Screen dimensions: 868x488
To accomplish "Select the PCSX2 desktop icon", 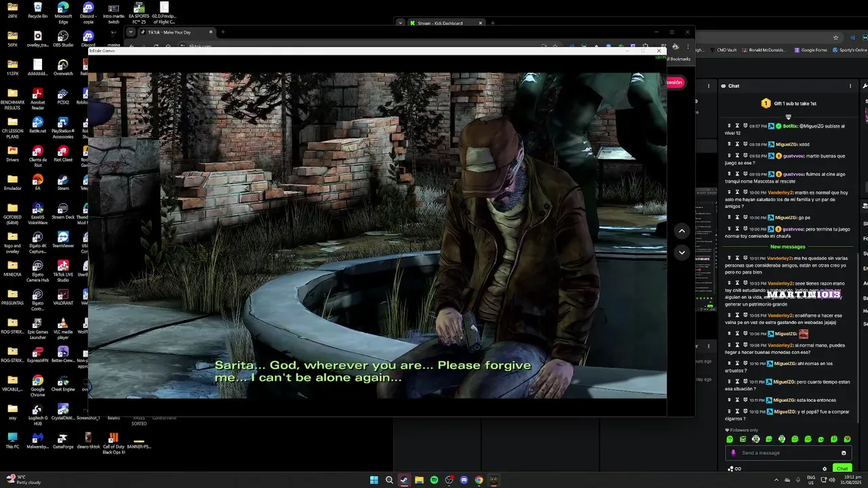I will pos(63,96).
